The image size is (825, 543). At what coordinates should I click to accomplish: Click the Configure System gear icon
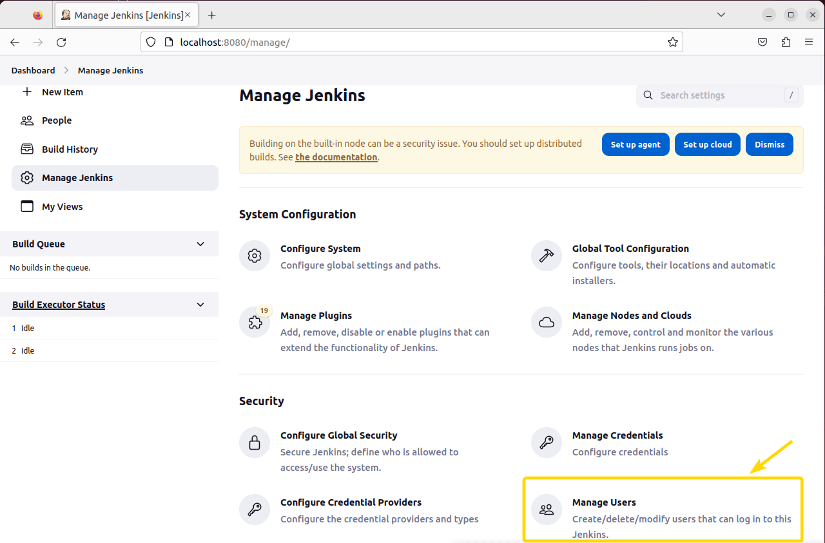click(x=255, y=256)
